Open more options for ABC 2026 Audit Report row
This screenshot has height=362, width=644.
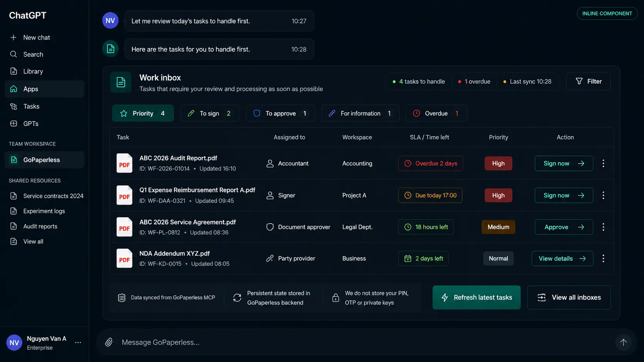pyautogui.click(x=603, y=163)
